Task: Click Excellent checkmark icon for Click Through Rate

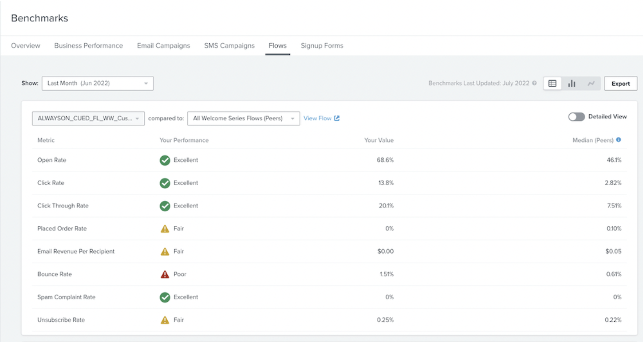Action: point(165,206)
